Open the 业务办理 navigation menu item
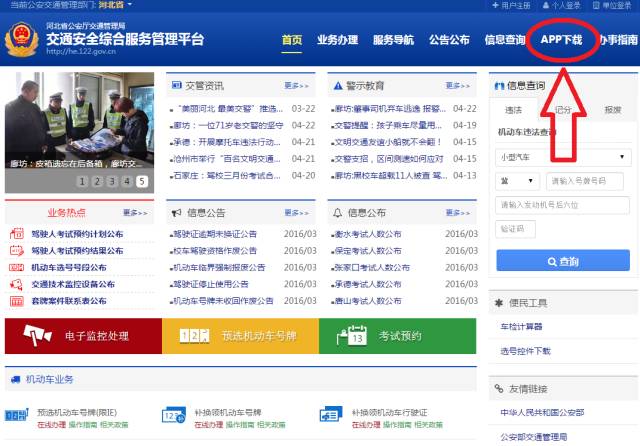Image resolution: width=640 pixels, height=446 pixels. 337,40
